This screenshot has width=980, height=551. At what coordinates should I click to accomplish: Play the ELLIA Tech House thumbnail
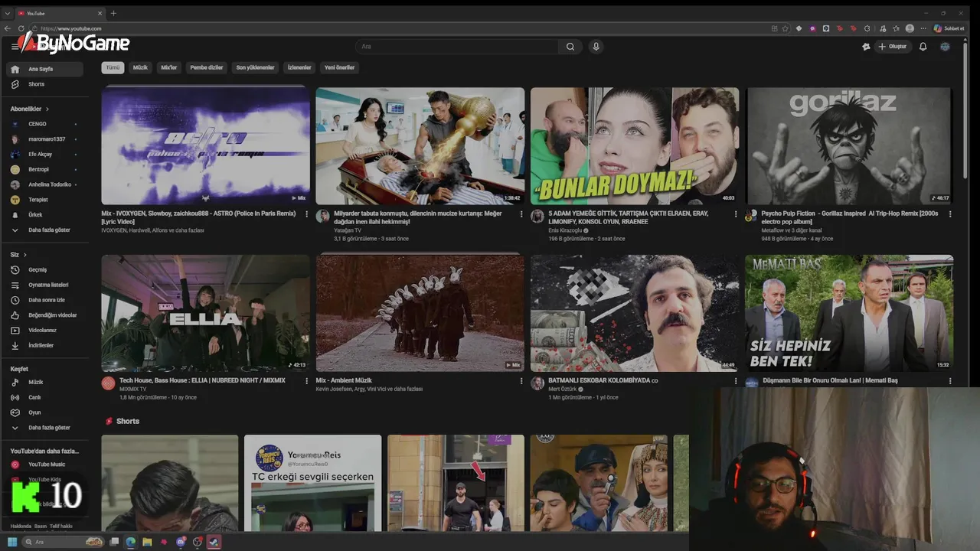pos(206,313)
